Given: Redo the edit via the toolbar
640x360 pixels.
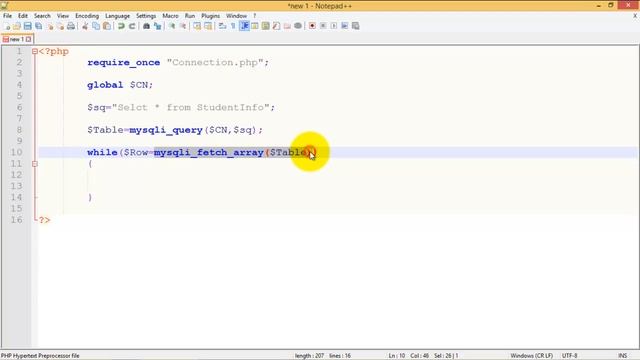Looking at the screenshot, I should 132,26.
